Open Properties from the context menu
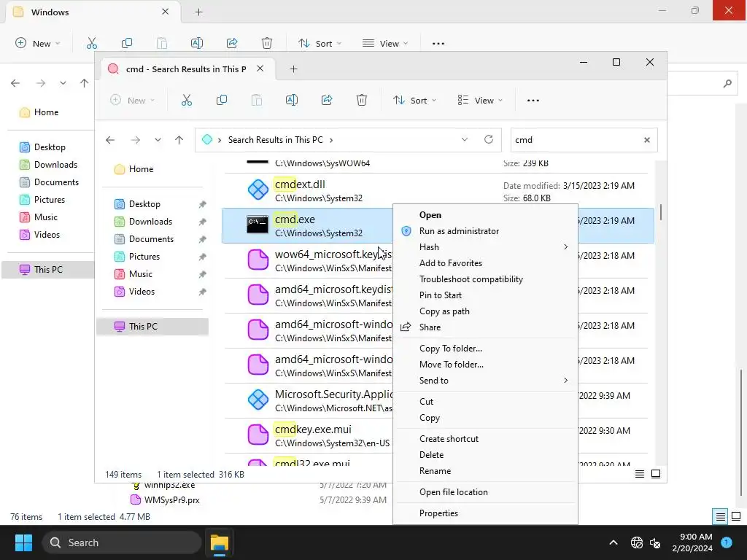The width and height of the screenshot is (747, 560). click(x=485, y=513)
